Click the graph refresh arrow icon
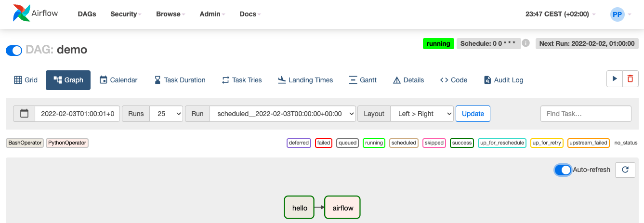Viewport: 644px width, 223px height. [625, 170]
